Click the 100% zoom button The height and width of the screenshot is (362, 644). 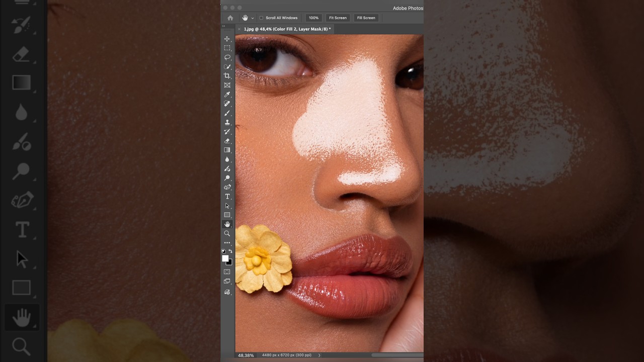coord(313,18)
